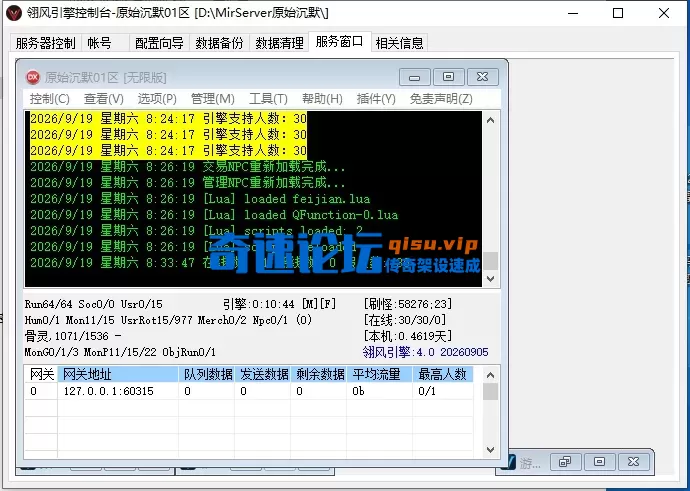This screenshot has height=491, width=690.
Task: Open the 帮助(H) menu
Action: coord(322,99)
